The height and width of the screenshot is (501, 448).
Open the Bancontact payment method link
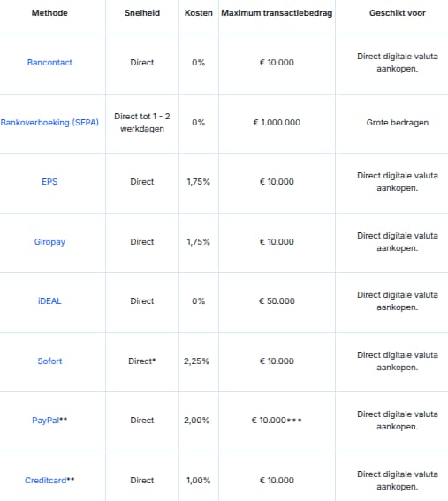(x=49, y=63)
